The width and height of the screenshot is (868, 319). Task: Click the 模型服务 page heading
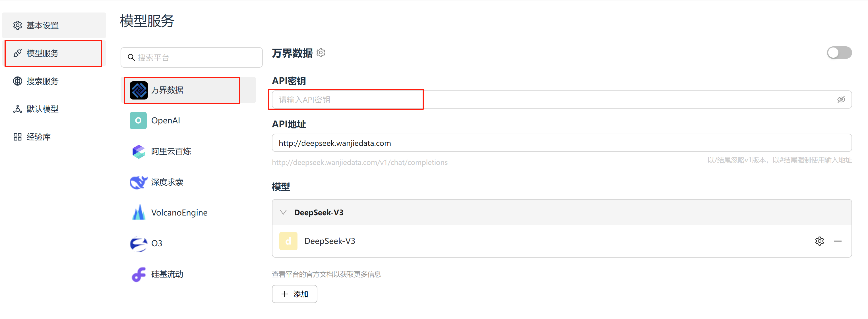[x=147, y=21]
